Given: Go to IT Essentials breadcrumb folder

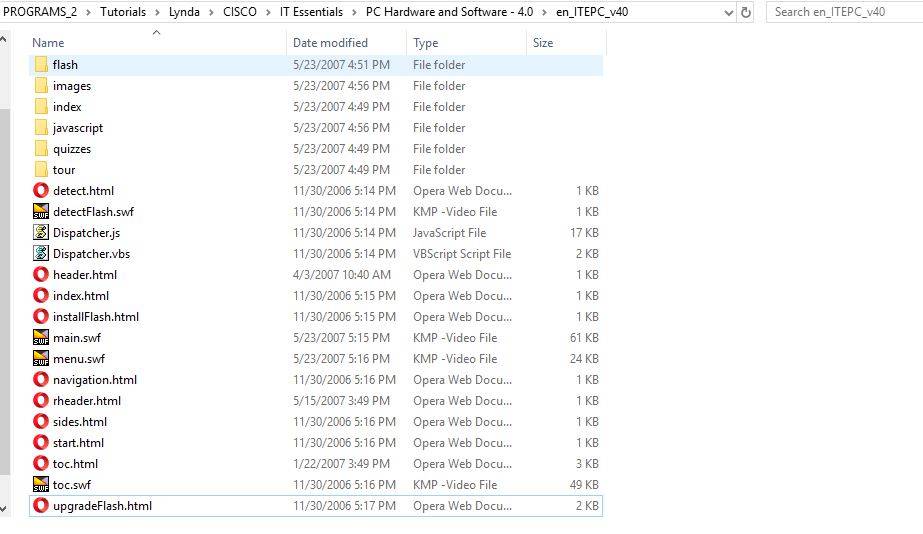Looking at the screenshot, I should pos(311,12).
